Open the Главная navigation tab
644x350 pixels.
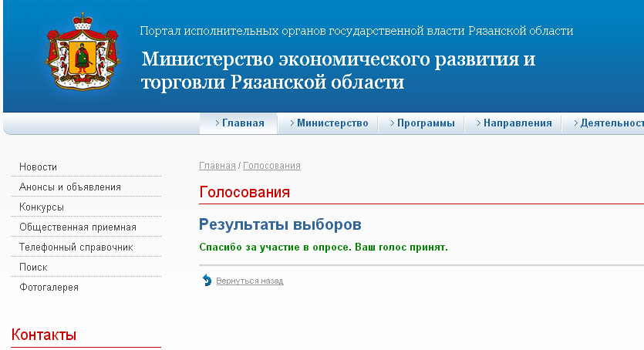239,123
